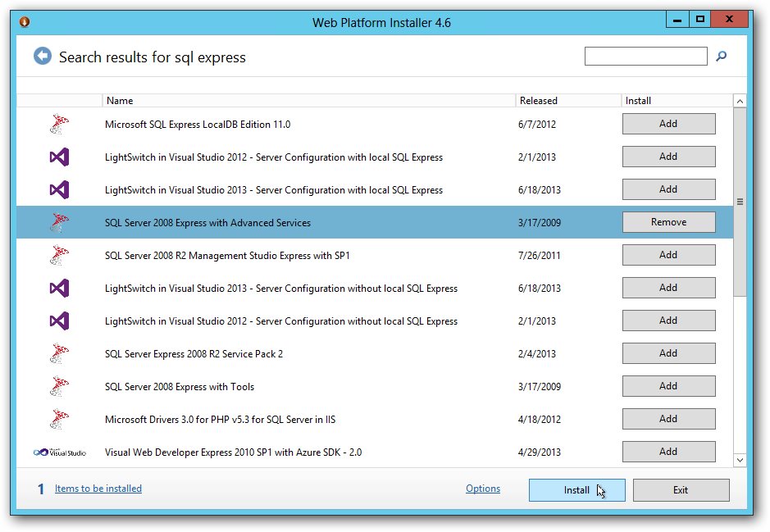770x532 pixels.
Task: Click the Install button
Action: [577, 490]
